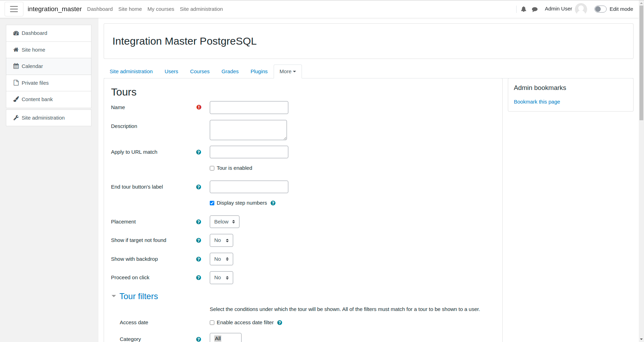Click the Tour filters heading link
The height and width of the screenshot is (342, 644).
pyautogui.click(x=139, y=296)
